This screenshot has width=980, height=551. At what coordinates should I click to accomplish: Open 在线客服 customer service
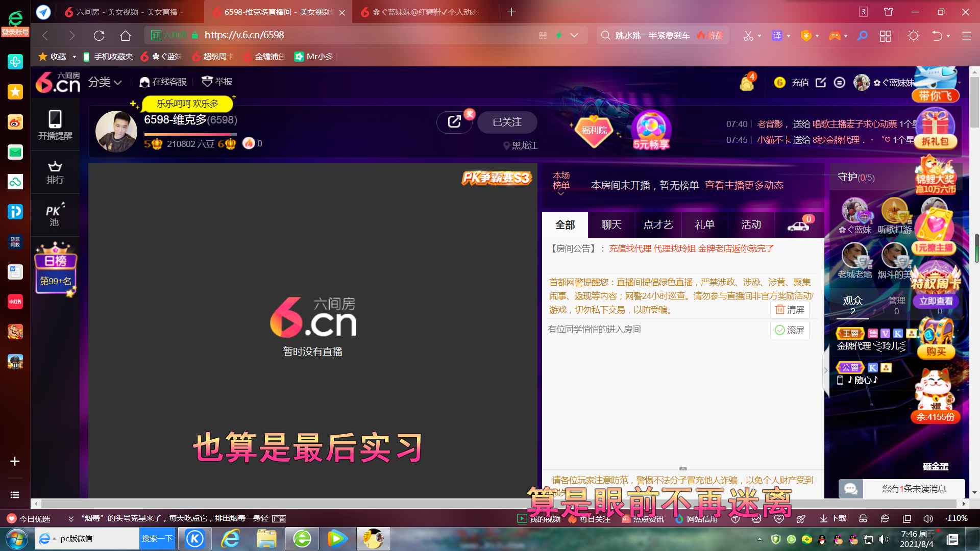(x=163, y=82)
